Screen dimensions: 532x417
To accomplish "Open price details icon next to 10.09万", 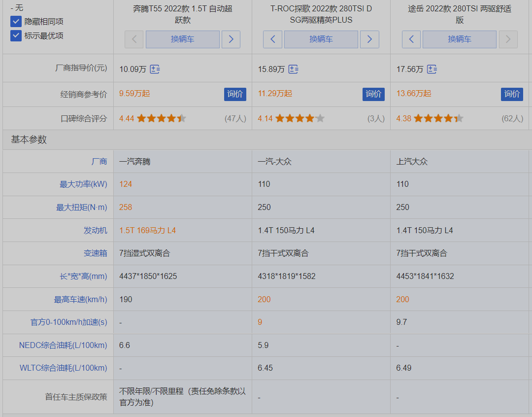I will click(x=155, y=69).
